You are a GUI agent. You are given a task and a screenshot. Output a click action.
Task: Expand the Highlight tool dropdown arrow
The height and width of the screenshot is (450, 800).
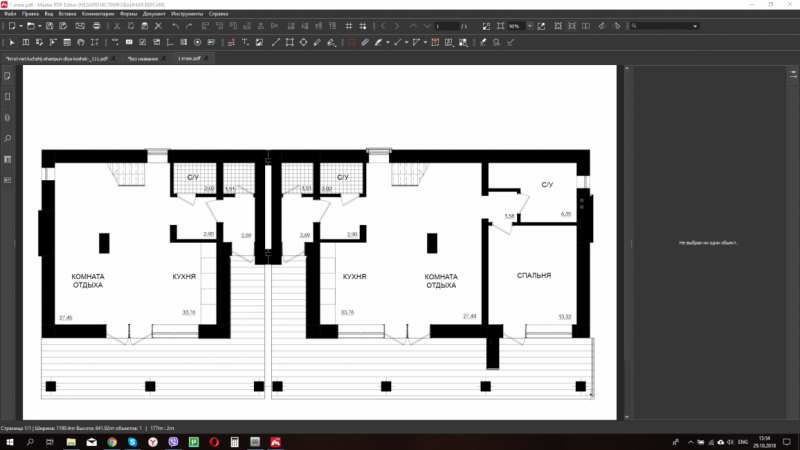click(388, 42)
